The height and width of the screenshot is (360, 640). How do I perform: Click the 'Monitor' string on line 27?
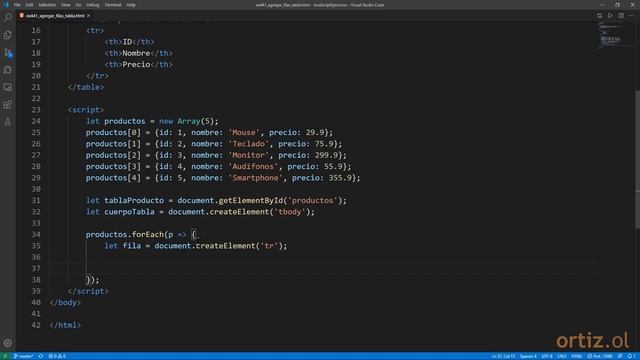[x=249, y=155]
